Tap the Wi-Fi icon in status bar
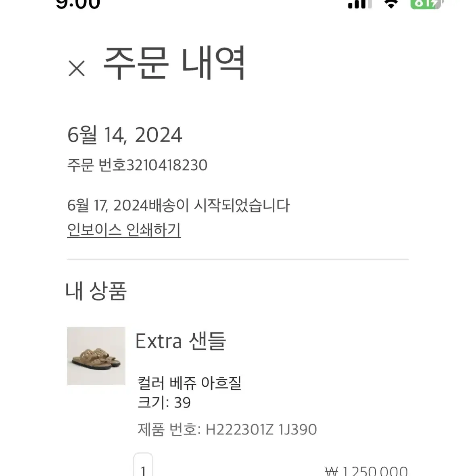The height and width of the screenshot is (476, 476). [391, 4]
